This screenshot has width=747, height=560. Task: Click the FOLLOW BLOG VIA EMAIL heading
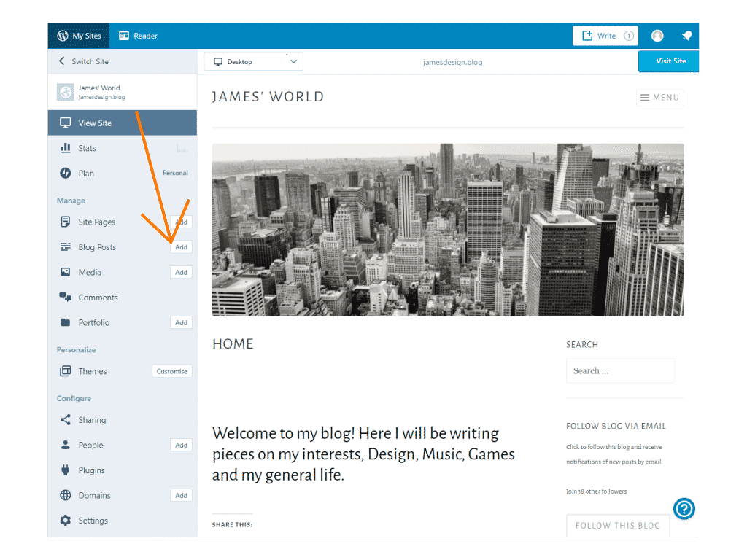[x=616, y=426]
